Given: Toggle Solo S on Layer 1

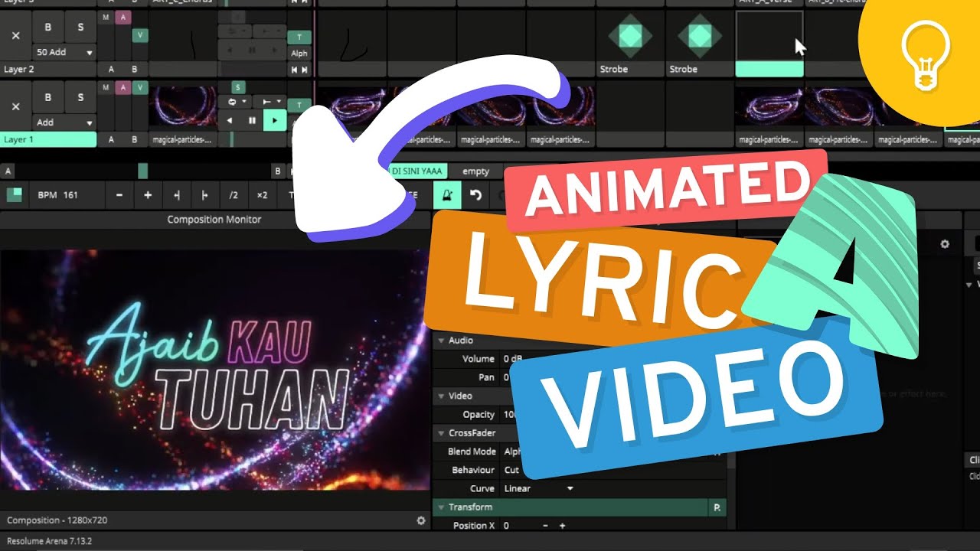Looking at the screenshot, I should [80, 97].
